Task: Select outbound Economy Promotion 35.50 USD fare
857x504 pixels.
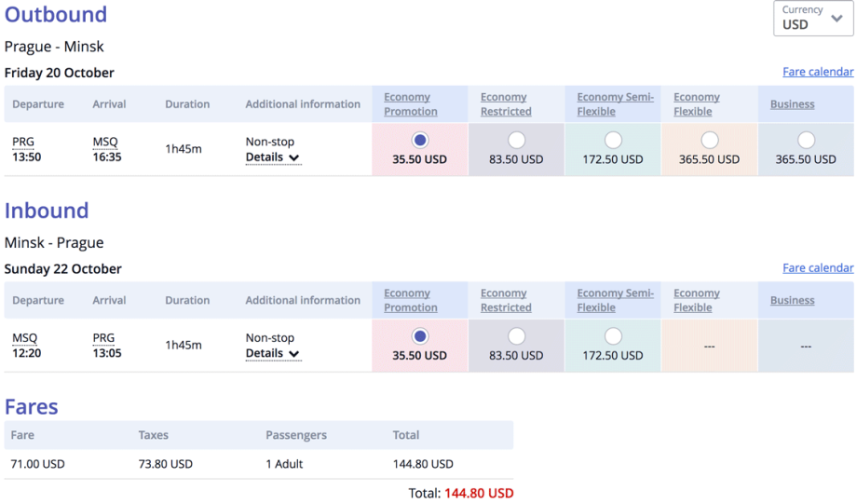Action: (x=420, y=140)
